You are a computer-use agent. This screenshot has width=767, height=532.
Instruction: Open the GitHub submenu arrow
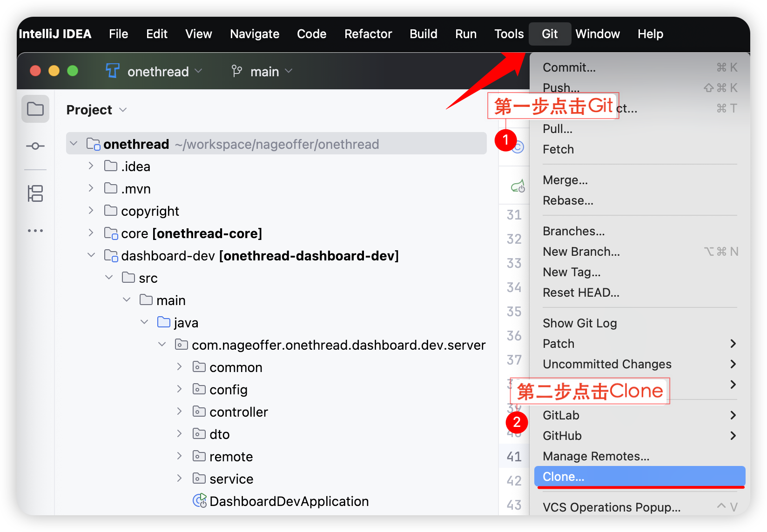coord(733,435)
